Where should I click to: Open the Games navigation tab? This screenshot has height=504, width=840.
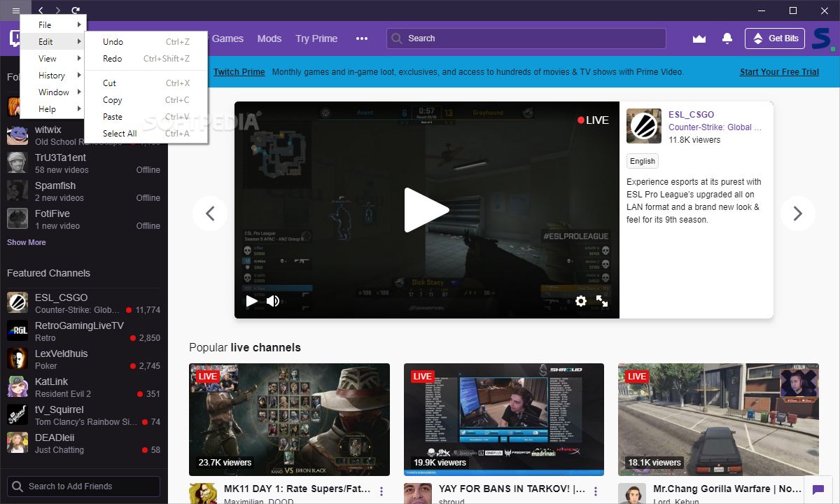click(x=227, y=38)
